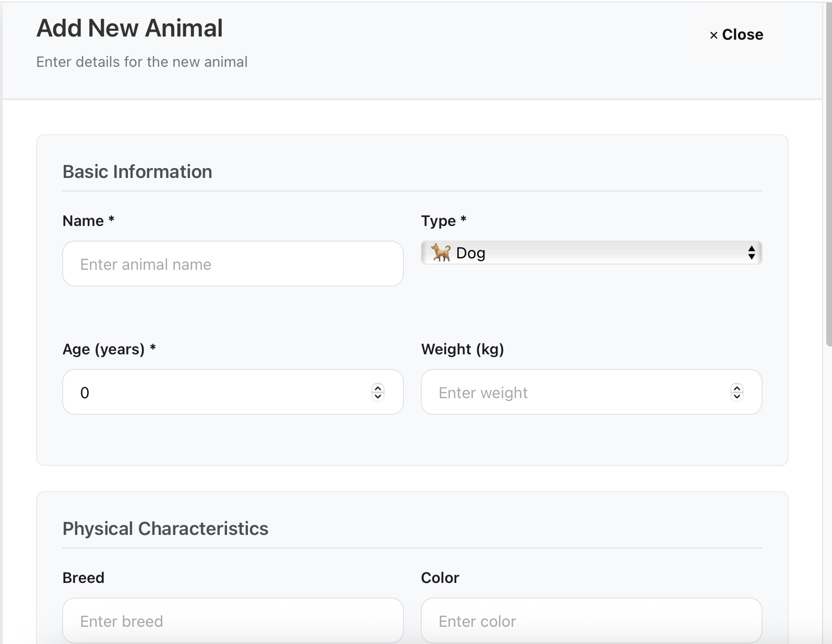Click the Name field's required asterisk label

111,220
